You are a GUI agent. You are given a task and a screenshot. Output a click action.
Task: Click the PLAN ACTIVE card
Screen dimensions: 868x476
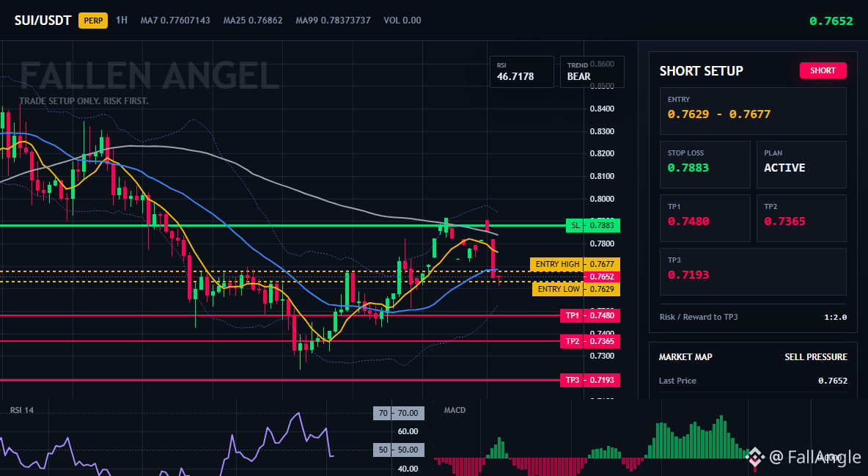tap(801, 164)
